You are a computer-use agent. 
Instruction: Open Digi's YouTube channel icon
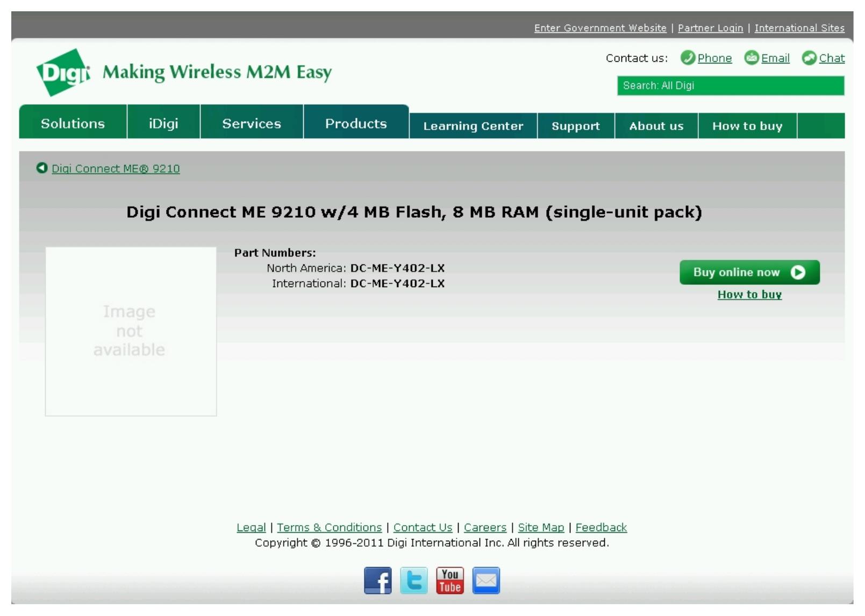click(x=450, y=581)
